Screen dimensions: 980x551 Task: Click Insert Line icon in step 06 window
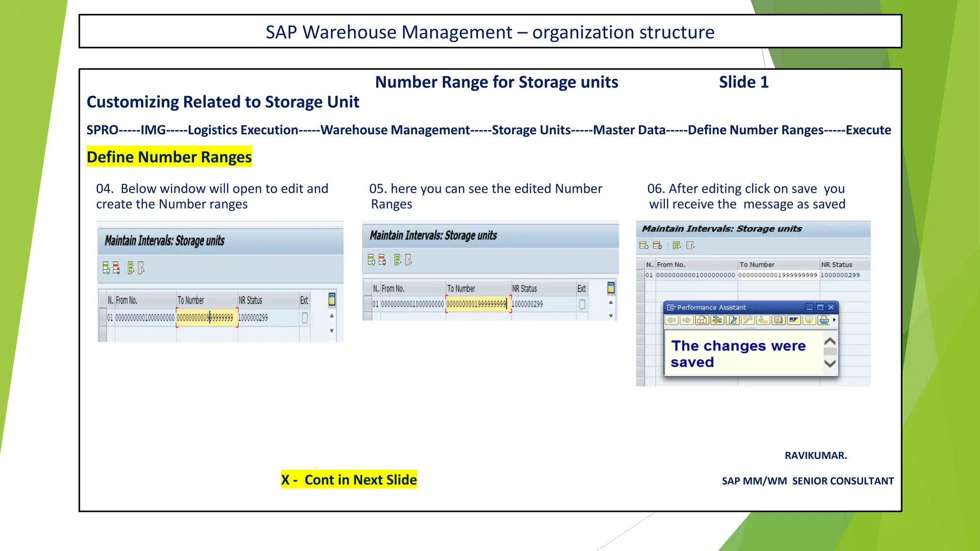coord(644,245)
